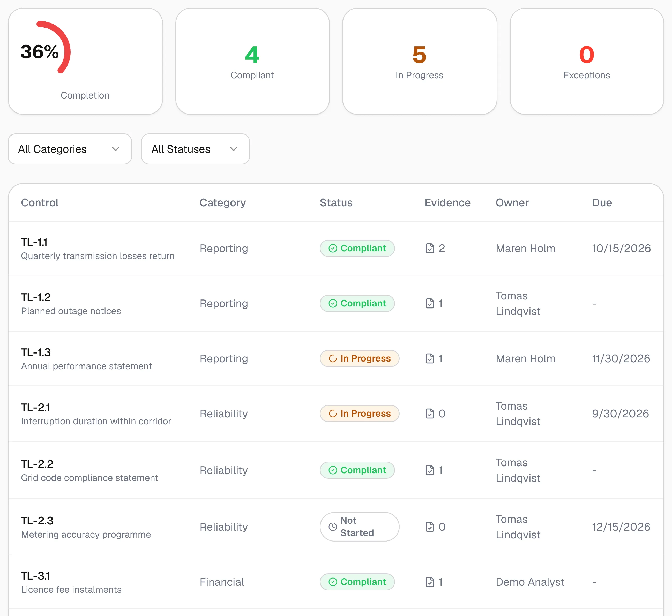Click the Compliant badge for TL-2.2
This screenshot has width=672, height=616.
357,470
